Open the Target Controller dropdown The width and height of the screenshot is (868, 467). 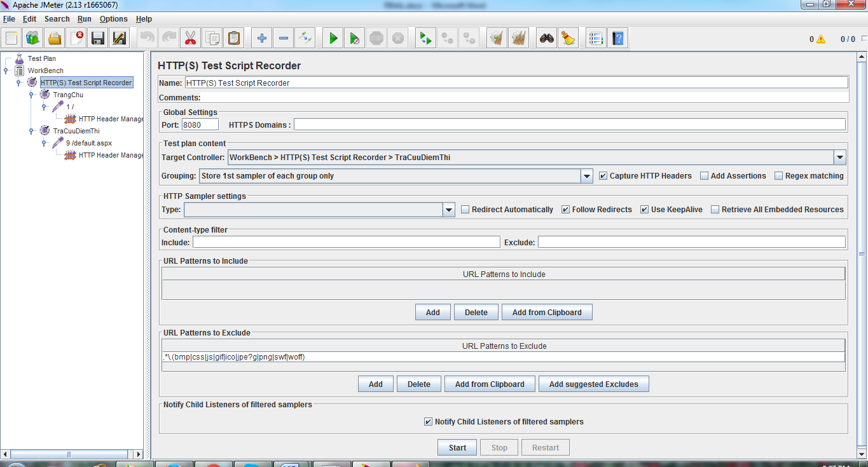click(840, 158)
